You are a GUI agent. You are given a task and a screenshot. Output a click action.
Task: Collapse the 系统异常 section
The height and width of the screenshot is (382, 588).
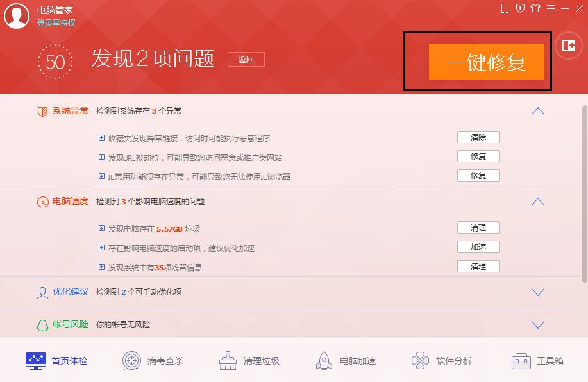tap(537, 110)
